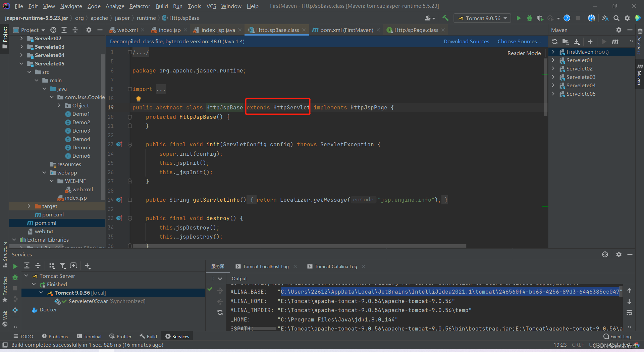The height and width of the screenshot is (352, 644).
Task: Debug the Tomcat server from Services sidebar
Action: (15, 277)
